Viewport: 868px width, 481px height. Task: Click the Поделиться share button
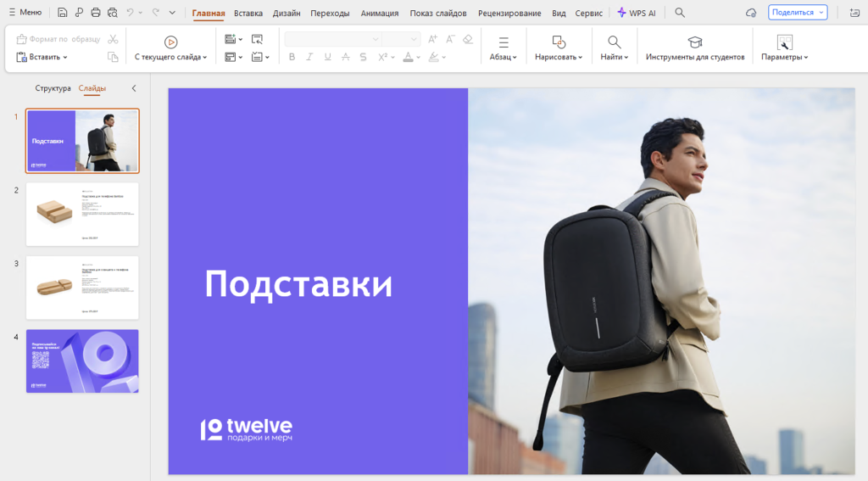click(x=797, y=13)
